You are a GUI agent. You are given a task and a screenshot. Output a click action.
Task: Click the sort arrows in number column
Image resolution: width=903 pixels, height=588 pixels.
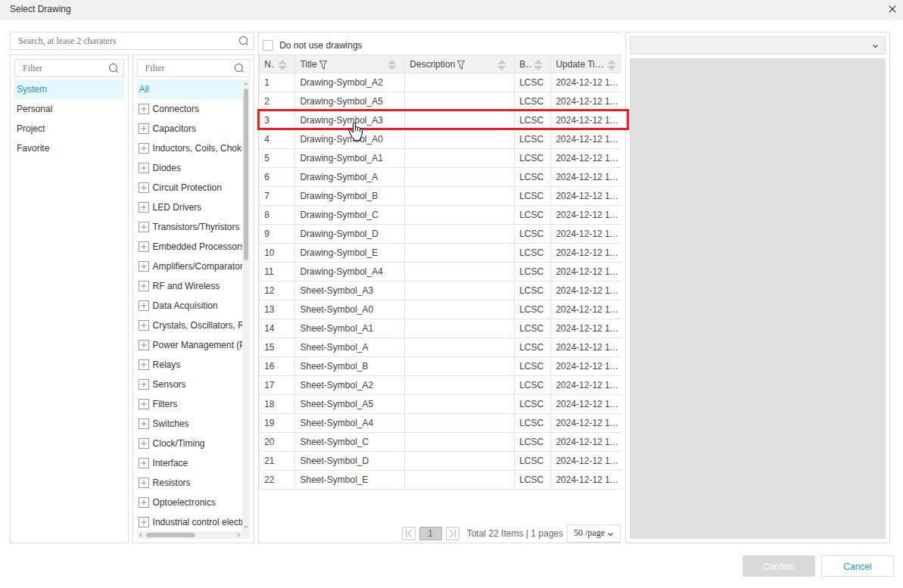(x=282, y=65)
